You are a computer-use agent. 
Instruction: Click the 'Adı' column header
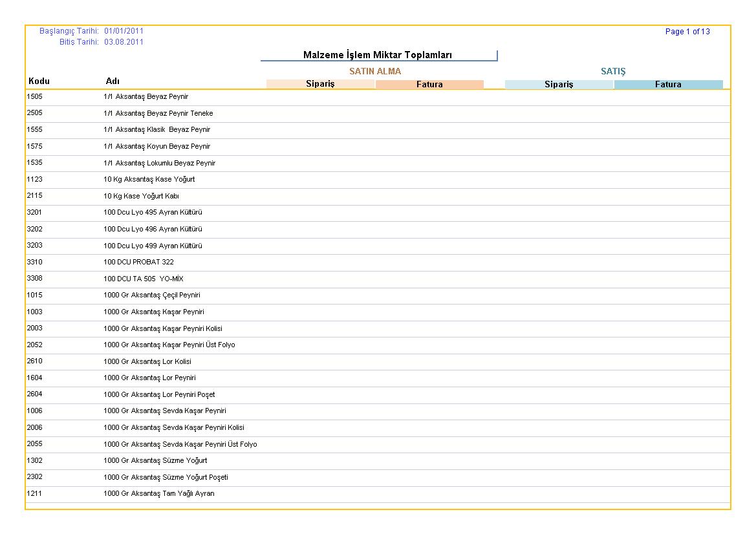tap(113, 81)
